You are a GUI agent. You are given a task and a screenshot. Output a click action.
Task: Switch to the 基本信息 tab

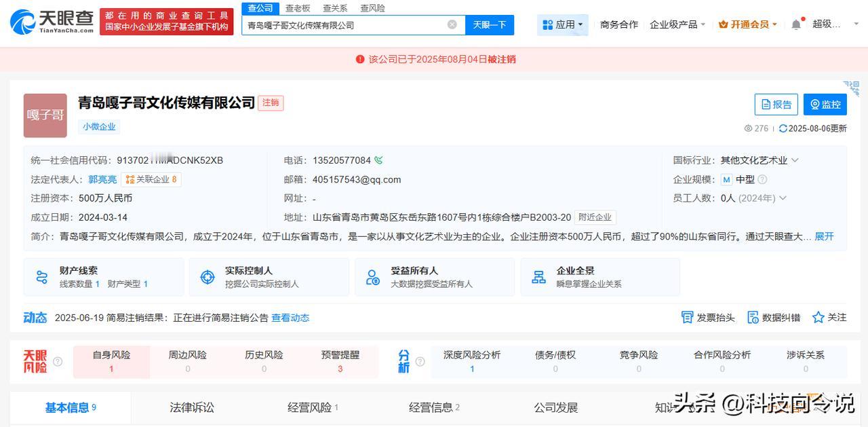pyautogui.click(x=71, y=407)
